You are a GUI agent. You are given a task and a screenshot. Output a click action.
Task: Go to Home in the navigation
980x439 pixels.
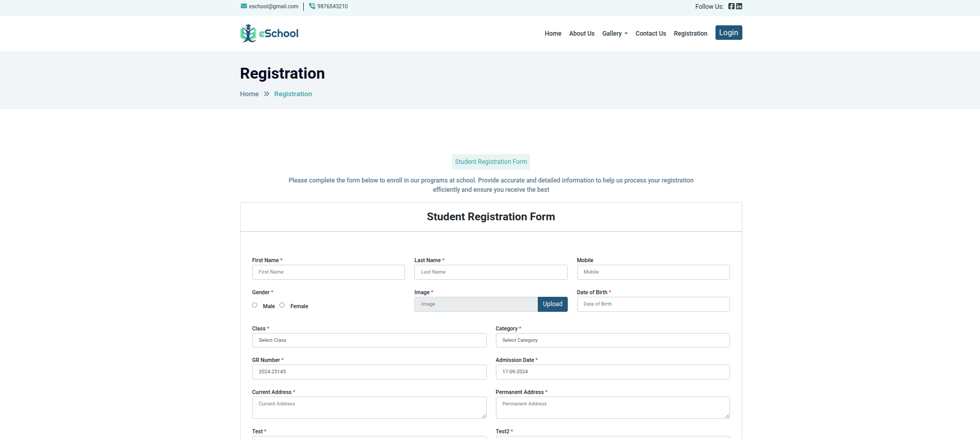[553, 34]
